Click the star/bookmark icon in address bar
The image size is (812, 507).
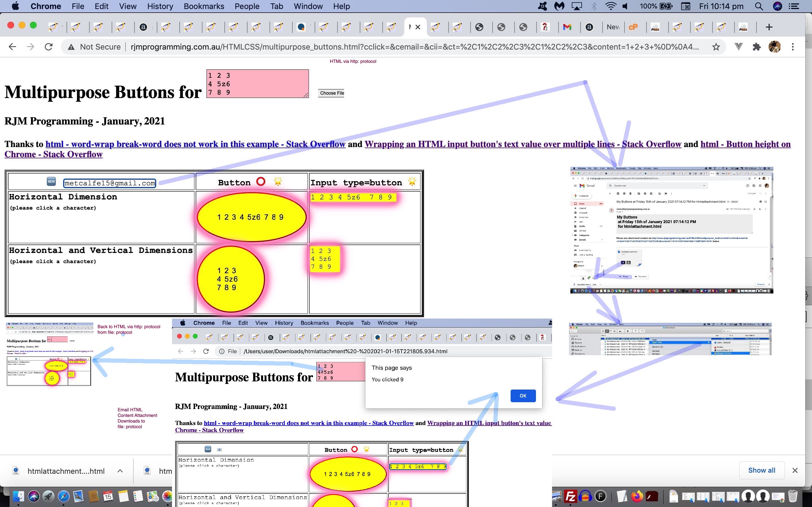pos(716,47)
